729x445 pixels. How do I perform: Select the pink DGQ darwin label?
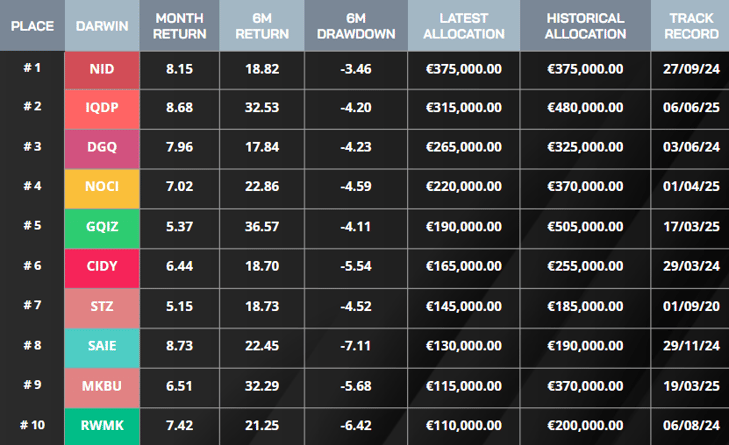tap(101, 147)
